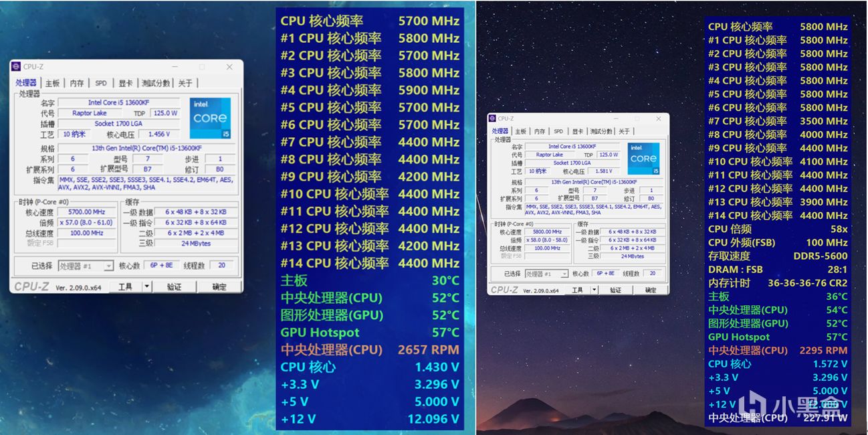Click multiplier field x 58.0 (8.0 - 58.0)

pyautogui.click(x=548, y=240)
